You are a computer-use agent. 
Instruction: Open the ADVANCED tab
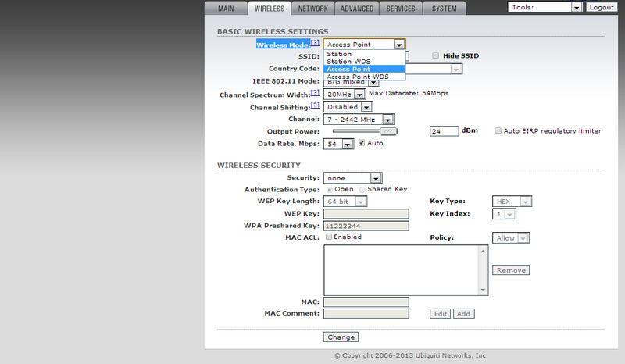point(357,9)
